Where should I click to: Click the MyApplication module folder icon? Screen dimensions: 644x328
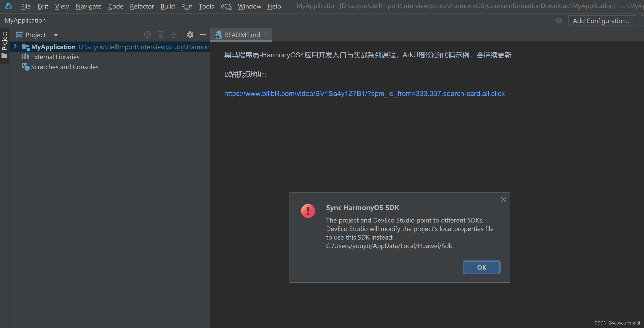coord(26,47)
